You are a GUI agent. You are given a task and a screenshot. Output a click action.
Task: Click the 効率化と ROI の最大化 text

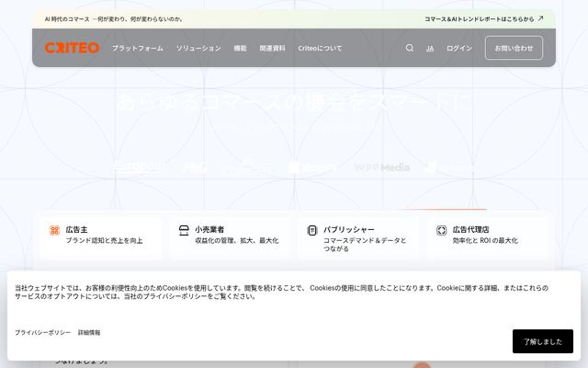tap(485, 240)
